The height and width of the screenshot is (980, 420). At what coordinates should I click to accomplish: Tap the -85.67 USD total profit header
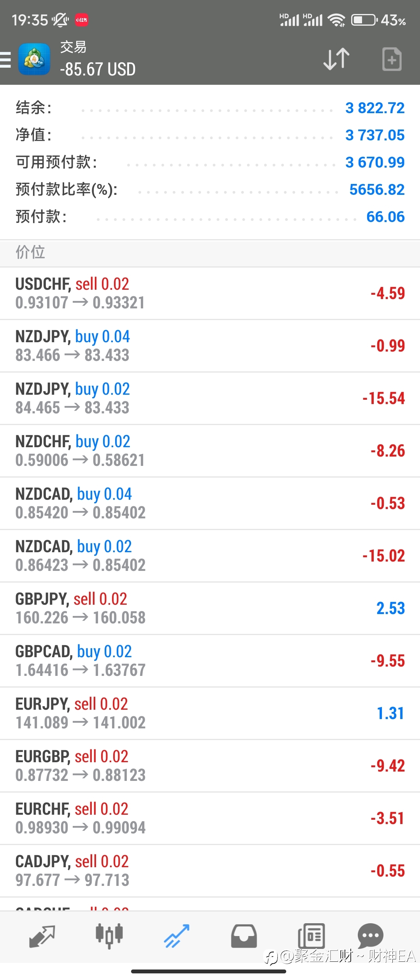(98, 69)
